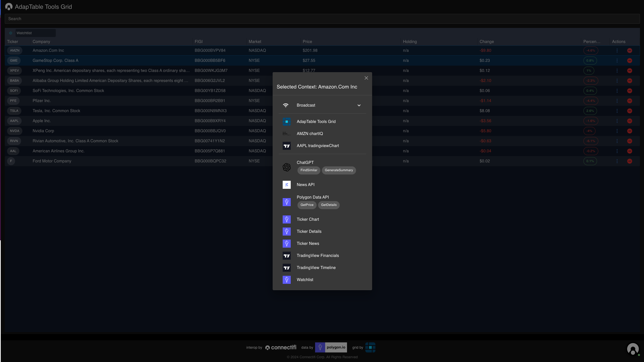Select AMZN chartIQ entry
Screen dimensions: 644x362
click(x=322, y=134)
